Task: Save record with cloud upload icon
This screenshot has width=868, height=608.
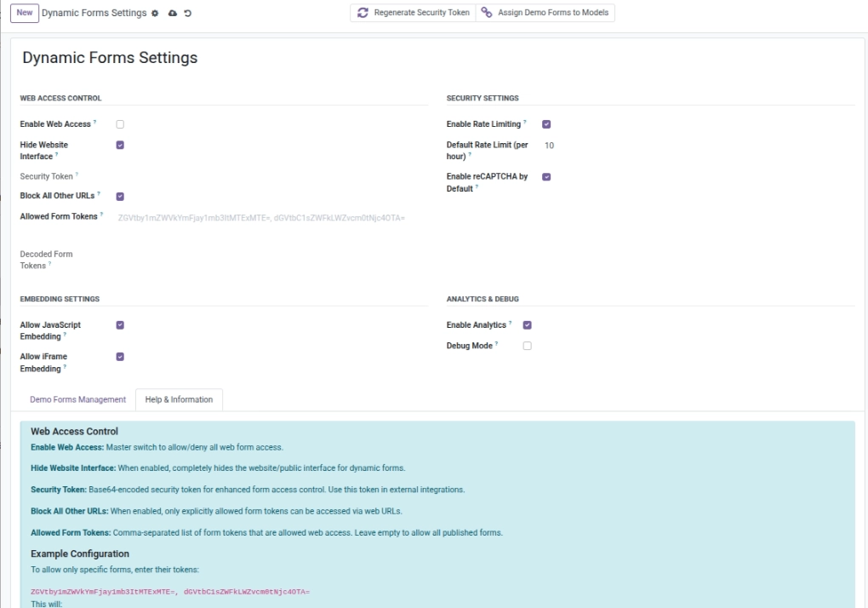Action: pos(173,13)
